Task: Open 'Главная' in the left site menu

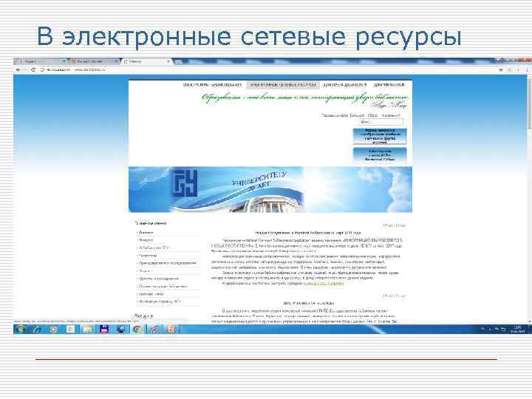Action: (x=146, y=233)
